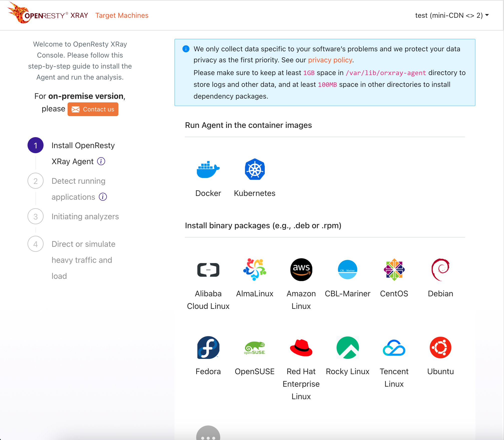Image resolution: width=504 pixels, height=440 pixels.
Task: Click Direct or simulate heavy traffic step label
Action: click(x=83, y=260)
